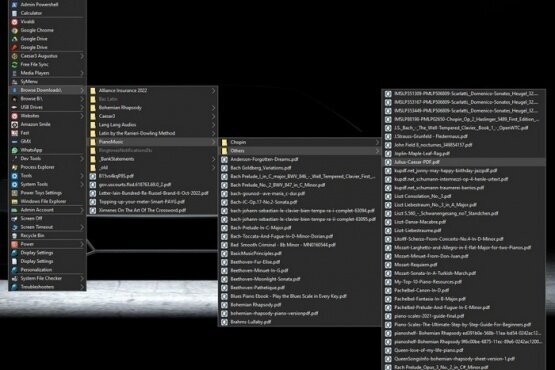
Task: Open Blues Piano Ebook PDF file
Action: [299, 296]
